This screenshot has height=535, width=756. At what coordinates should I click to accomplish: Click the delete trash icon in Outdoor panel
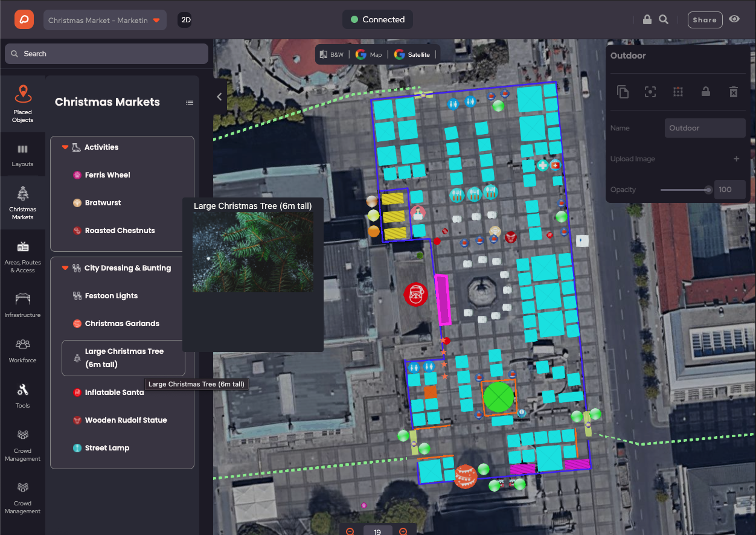pyautogui.click(x=733, y=92)
